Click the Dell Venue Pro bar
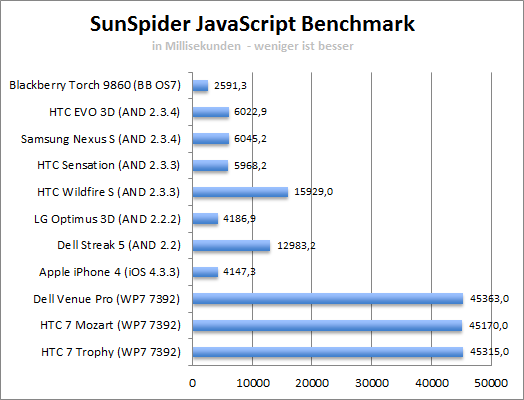Screen dimensions: 524x400 [x=328, y=298]
